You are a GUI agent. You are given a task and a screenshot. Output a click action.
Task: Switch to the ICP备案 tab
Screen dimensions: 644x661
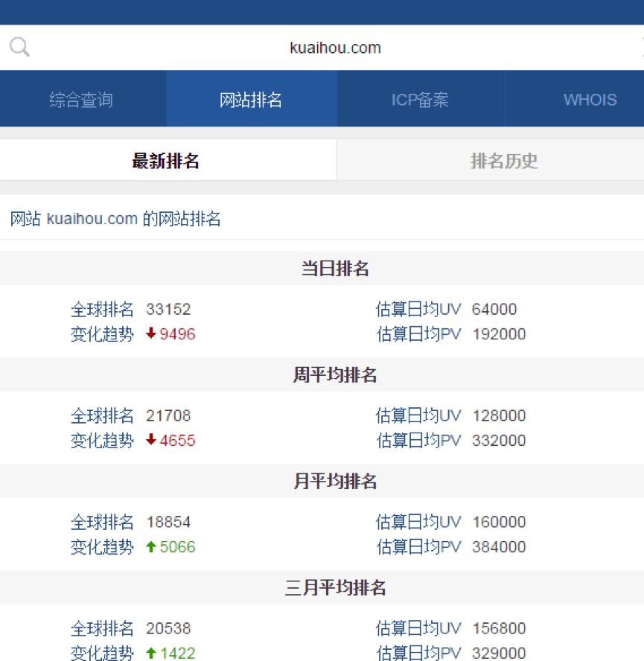[420, 100]
